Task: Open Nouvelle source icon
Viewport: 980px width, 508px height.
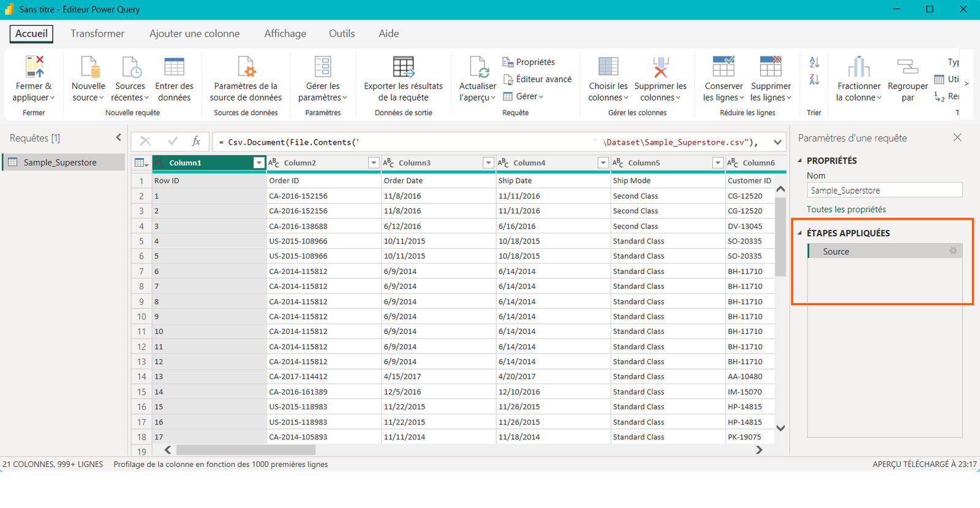Action: coord(89,66)
